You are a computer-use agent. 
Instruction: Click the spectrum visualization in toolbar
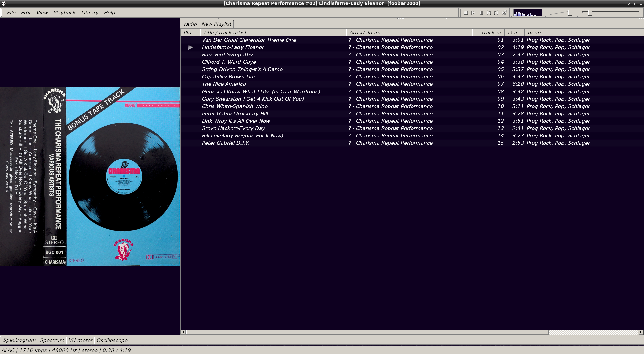coord(528,13)
